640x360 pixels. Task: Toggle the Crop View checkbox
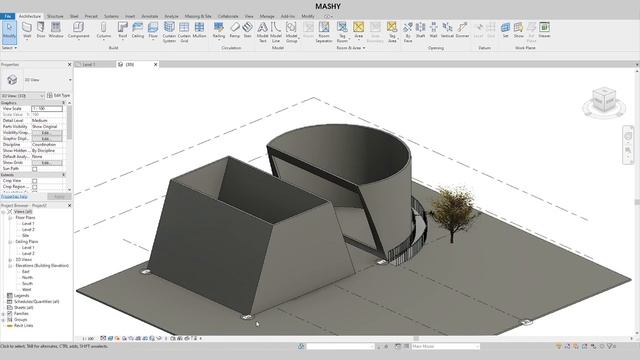point(35,181)
